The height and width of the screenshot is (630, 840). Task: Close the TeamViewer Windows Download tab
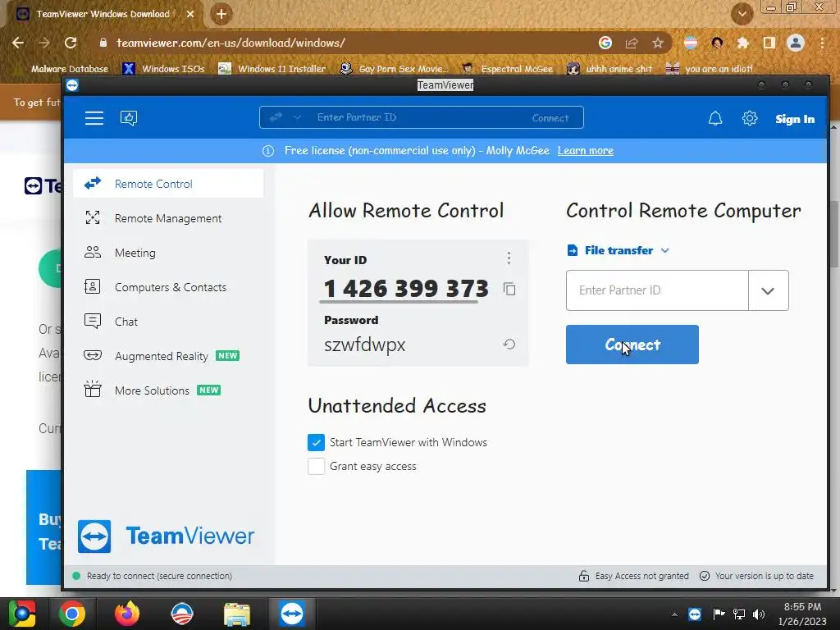(x=190, y=14)
